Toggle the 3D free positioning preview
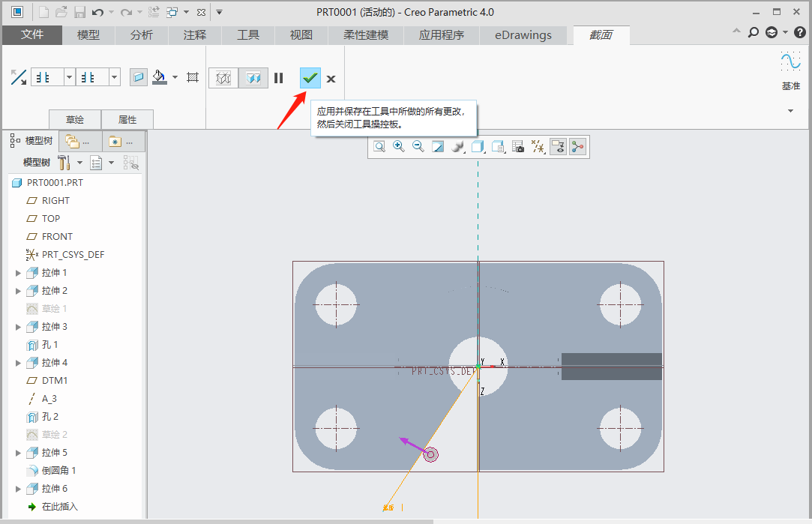The width and height of the screenshot is (812, 524). click(x=223, y=78)
